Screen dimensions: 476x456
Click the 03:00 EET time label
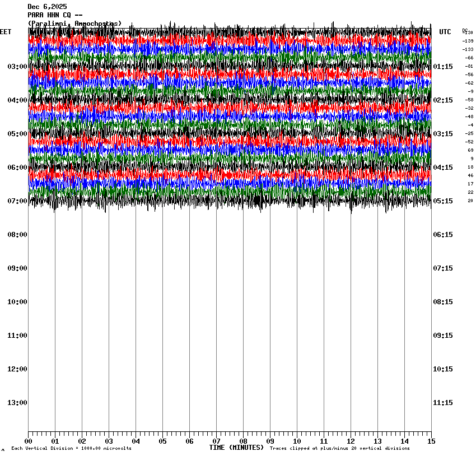point(17,67)
